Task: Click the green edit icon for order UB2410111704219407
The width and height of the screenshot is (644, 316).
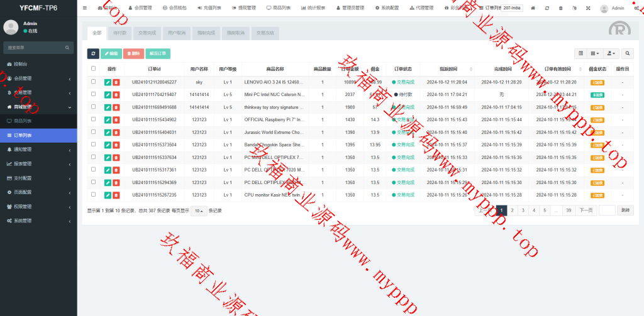Action: pos(108,95)
